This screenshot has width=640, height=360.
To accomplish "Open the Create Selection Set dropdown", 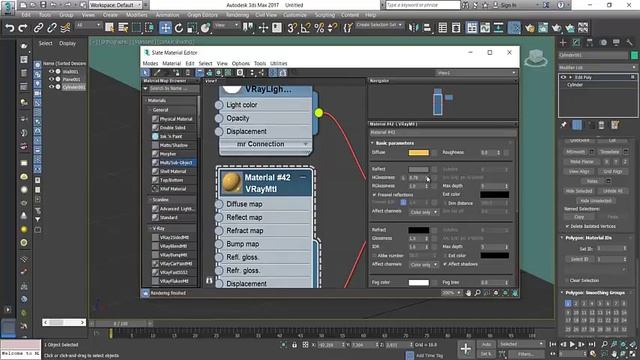I will [379, 25].
